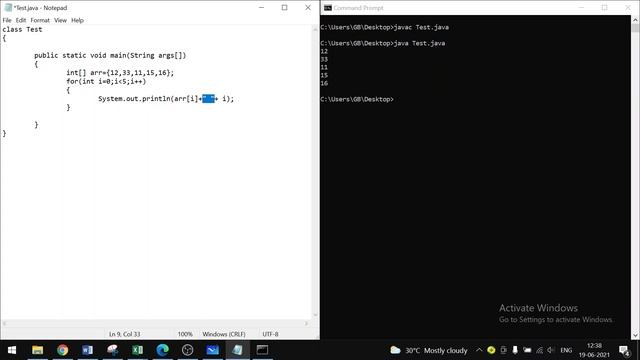
Task: Click the for loop line in Notepad
Action: 106,81
